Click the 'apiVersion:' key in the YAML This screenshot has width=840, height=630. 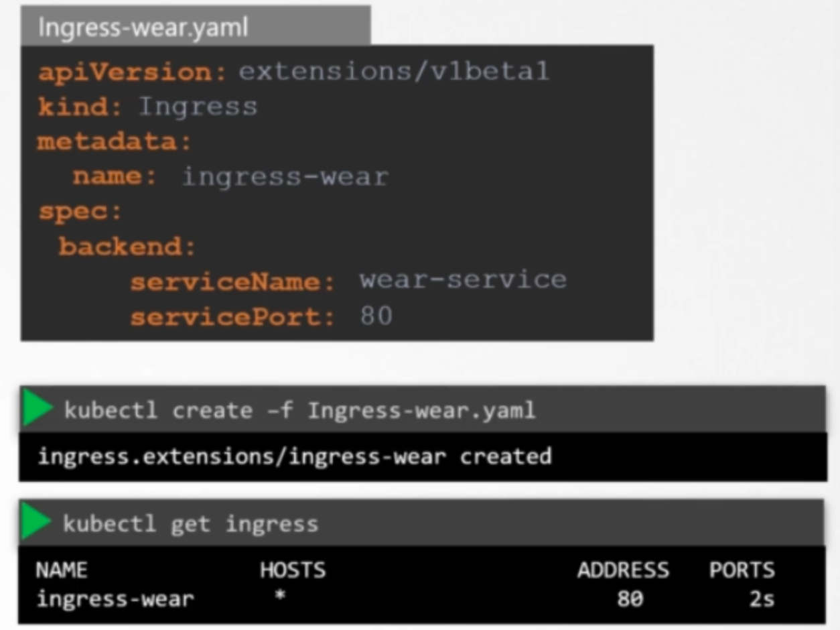pos(133,72)
